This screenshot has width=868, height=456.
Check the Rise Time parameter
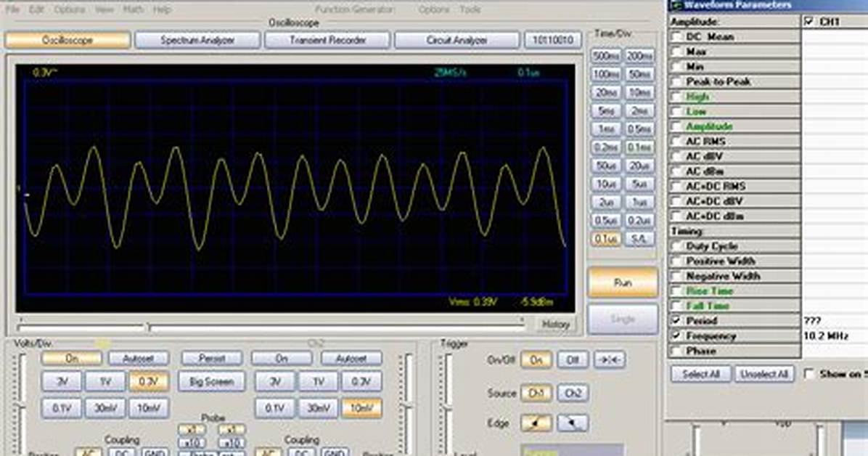pos(677,291)
